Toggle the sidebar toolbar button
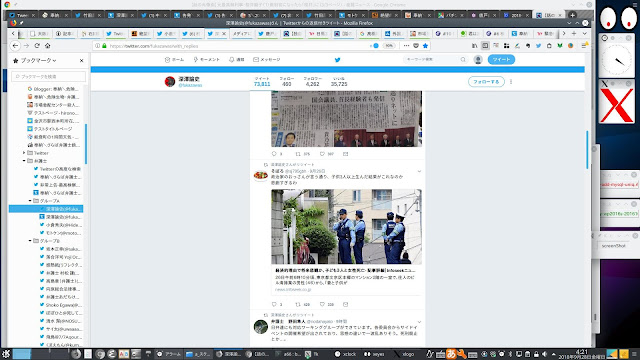640x360 pixels. pyautogui.click(x=485, y=46)
